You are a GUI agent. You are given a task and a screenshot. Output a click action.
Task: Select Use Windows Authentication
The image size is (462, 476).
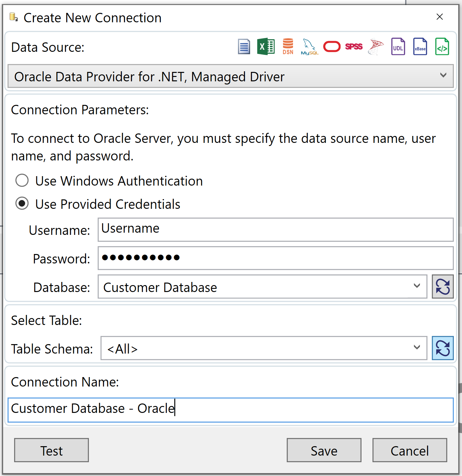[x=22, y=181]
